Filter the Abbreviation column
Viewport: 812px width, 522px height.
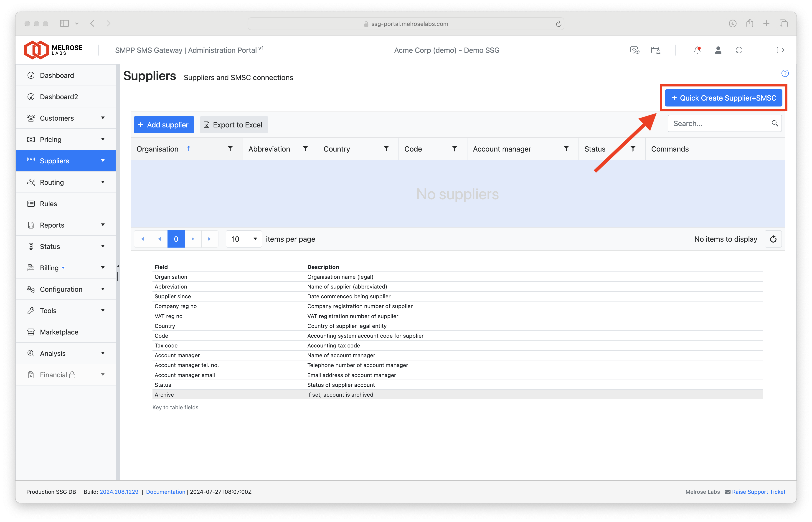(x=305, y=149)
